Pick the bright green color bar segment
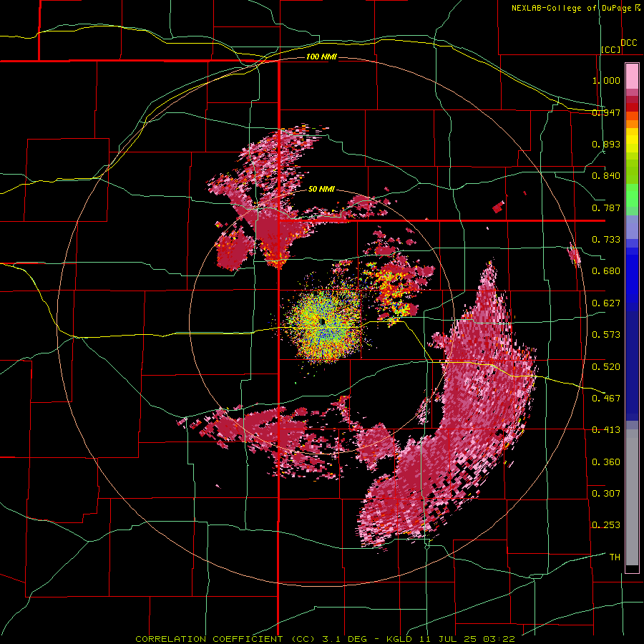 [632, 195]
